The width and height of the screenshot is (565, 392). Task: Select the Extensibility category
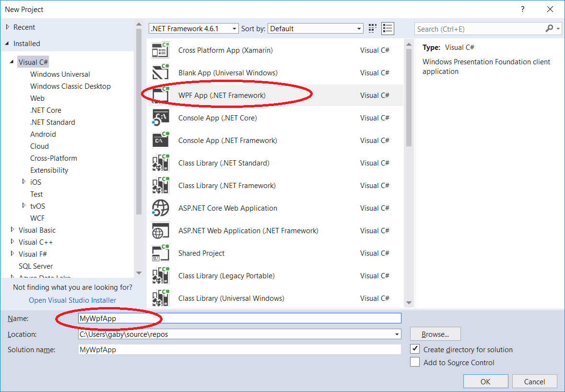point(49,170)
